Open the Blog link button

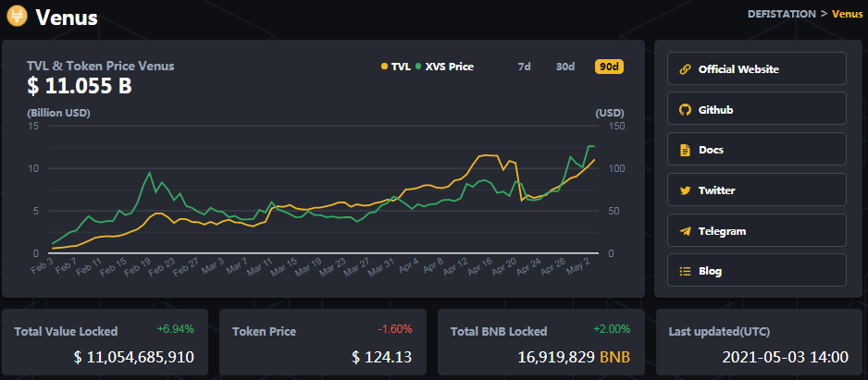[757, 270]
